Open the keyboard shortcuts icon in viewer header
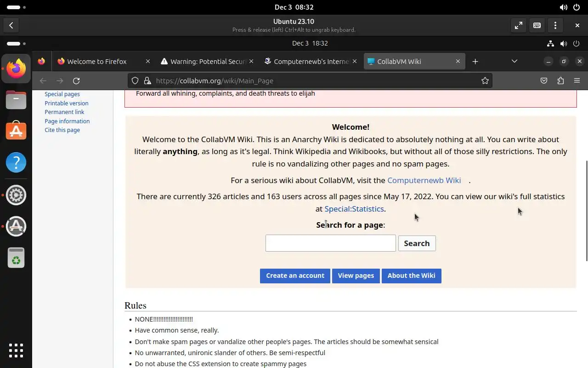 point(537,25)
